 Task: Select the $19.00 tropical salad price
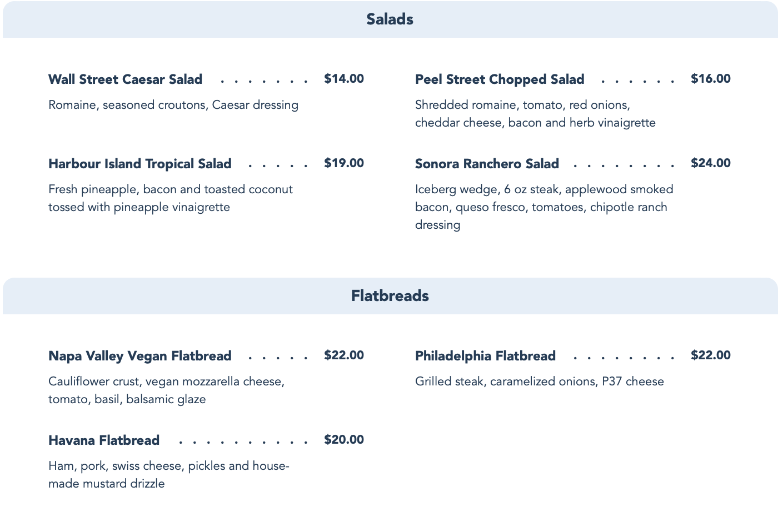pyautogui.click(x=344, y=163)
